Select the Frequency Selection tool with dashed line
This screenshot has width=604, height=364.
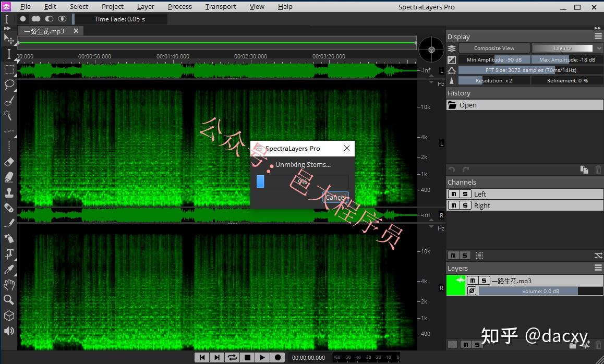coord(8,131)
